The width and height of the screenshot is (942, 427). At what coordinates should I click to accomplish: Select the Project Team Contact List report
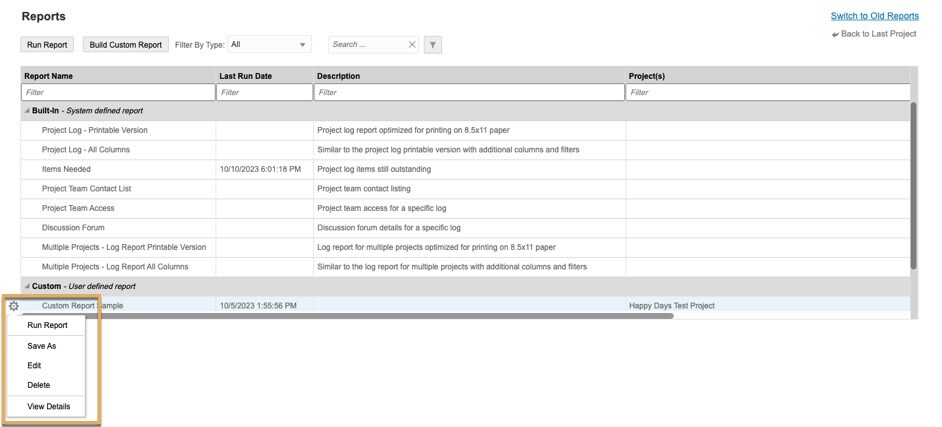[466, 189]
